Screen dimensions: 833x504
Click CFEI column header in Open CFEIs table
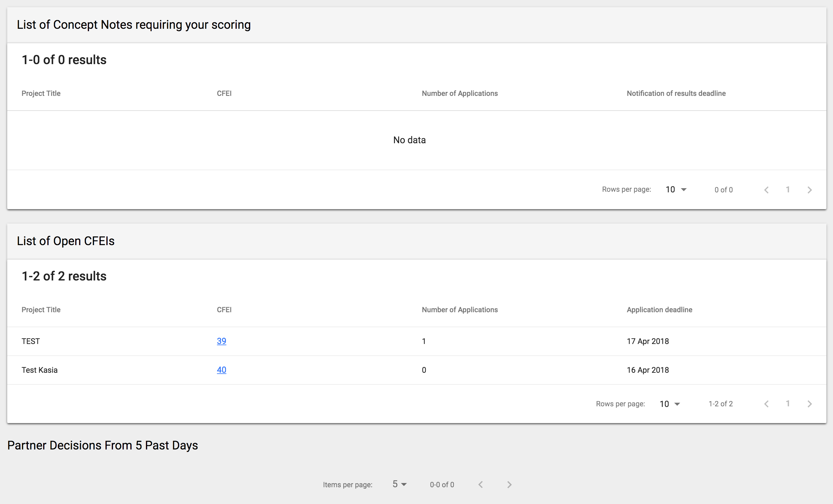click(224, 310)
